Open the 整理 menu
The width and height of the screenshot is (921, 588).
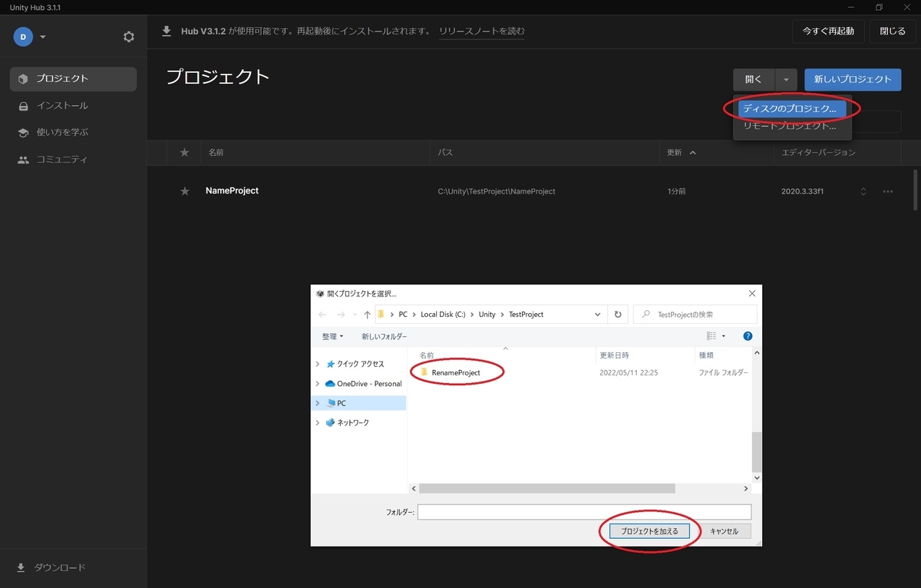pyautogui.click(x=332, y=336)
